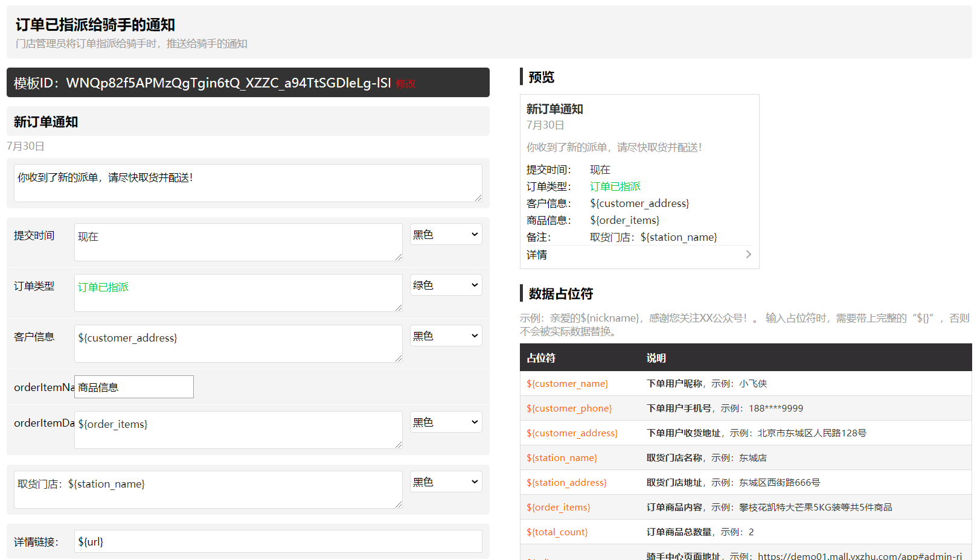Image resolution: width=980 pixels, height=560 pixels.
Task: Click the 详情 chevron arrow in preview
Action: click(748, 255)
